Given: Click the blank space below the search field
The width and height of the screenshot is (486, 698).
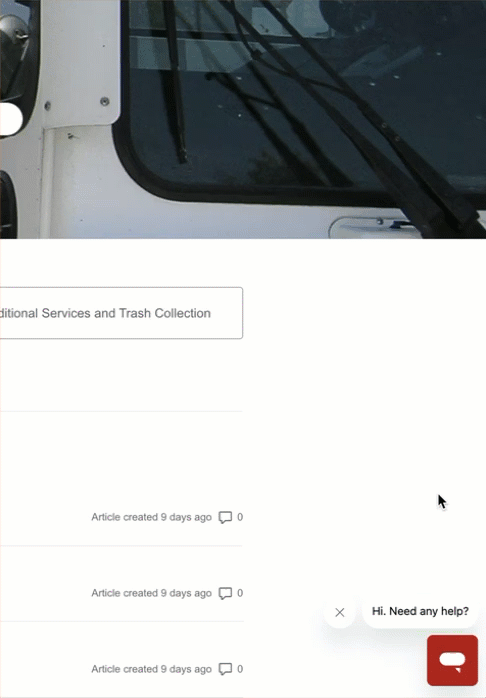Looking at the screenshot, I should tap(121, 375).
